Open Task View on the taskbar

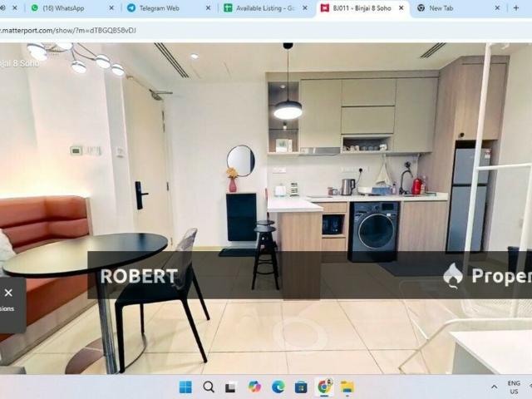point(231,387)
